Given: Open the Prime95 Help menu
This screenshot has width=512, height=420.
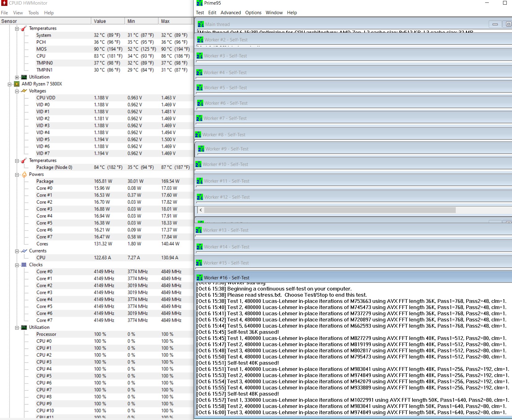Looking at the screenshot, I should point(292,13).
